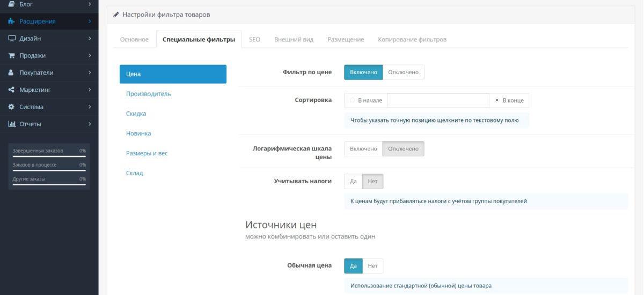The height and width of the screenshot is (295, 644).
Task: Set Логарифмическая шкала цены to Отключено
Action: (403, 149)
